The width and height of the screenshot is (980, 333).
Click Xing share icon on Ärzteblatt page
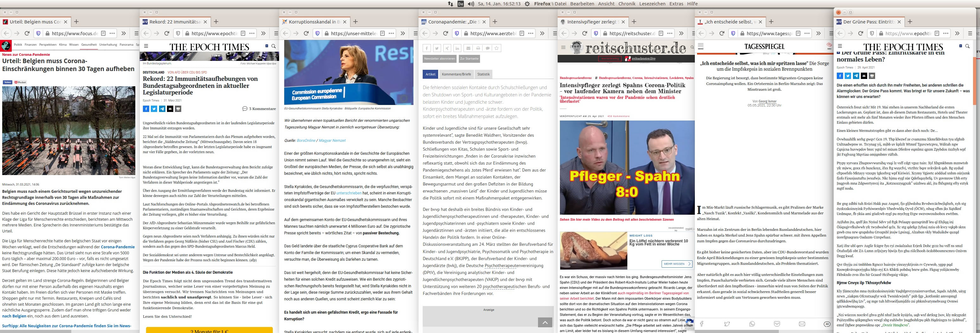[x=447, y=48]
